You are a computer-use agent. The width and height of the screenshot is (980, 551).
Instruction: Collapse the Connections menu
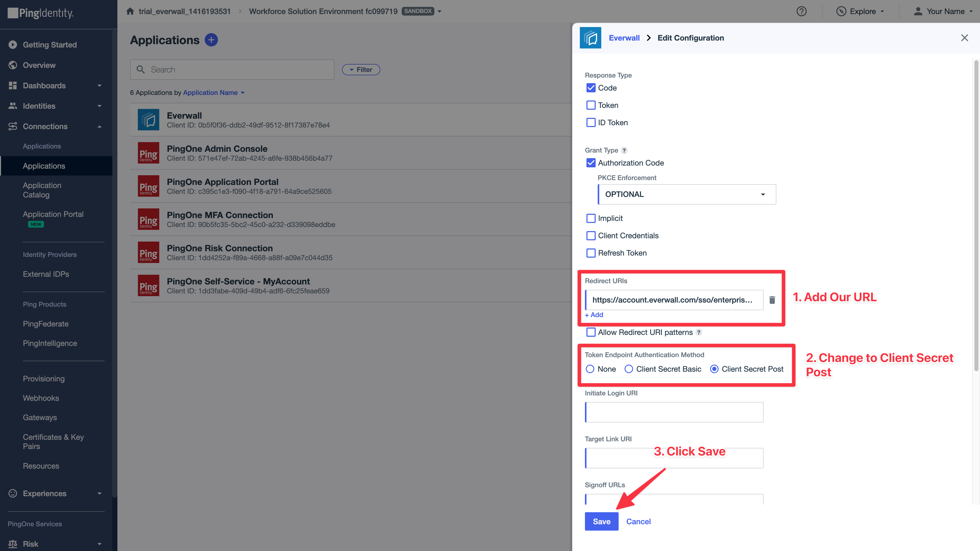pos(100,126)
